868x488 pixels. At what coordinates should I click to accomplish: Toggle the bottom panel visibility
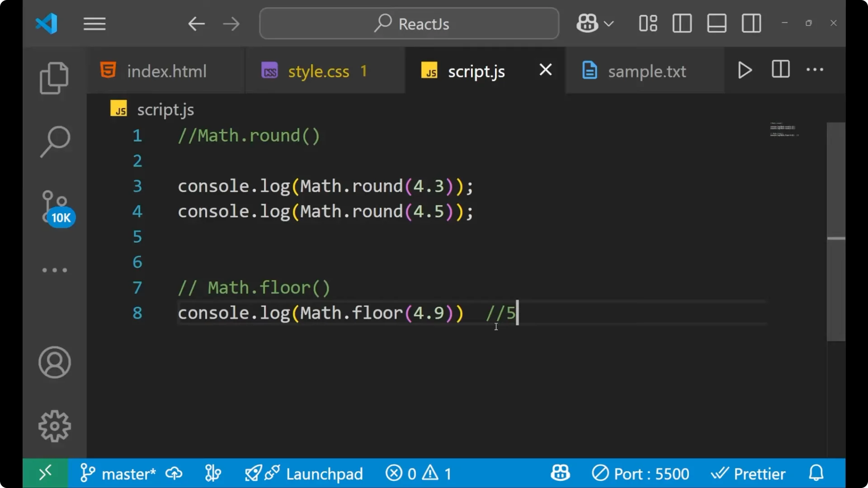coord(717,23)
